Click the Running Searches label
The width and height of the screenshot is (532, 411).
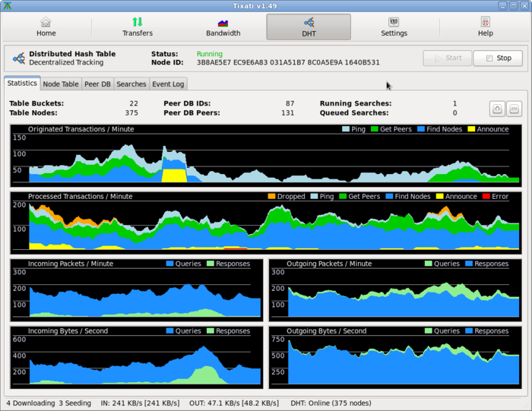tap(356, 103)
